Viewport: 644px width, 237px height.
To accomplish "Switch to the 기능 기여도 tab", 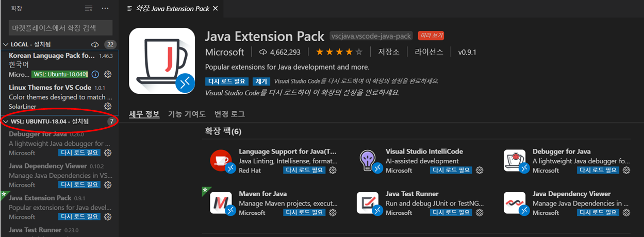I will pyautogui.click(x=187, y=114).
